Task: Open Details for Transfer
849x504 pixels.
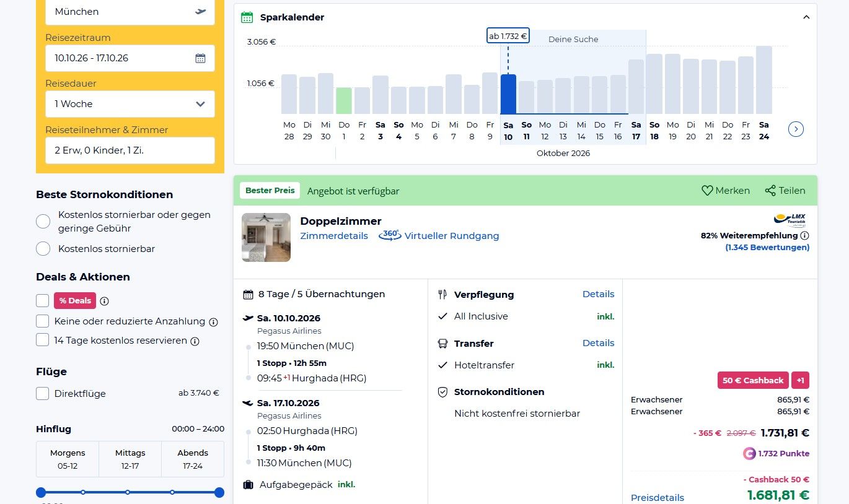Action: [599, 343]
